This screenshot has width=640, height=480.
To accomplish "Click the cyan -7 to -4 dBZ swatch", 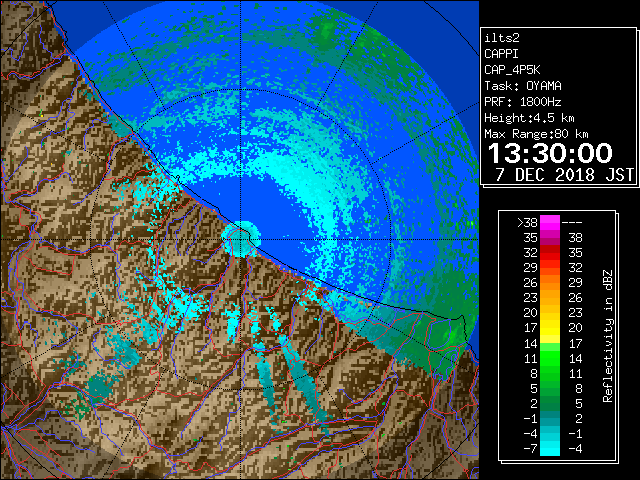I will tap(550, 449).
